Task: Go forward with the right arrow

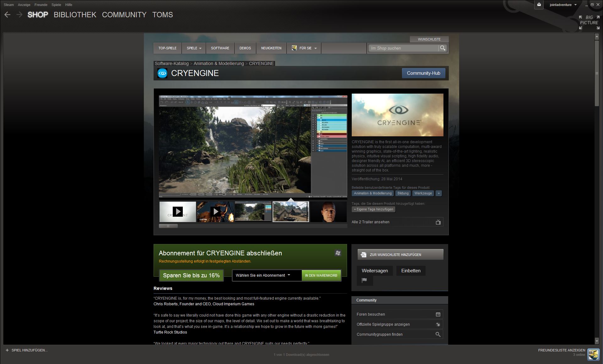Action: [19, 14]
